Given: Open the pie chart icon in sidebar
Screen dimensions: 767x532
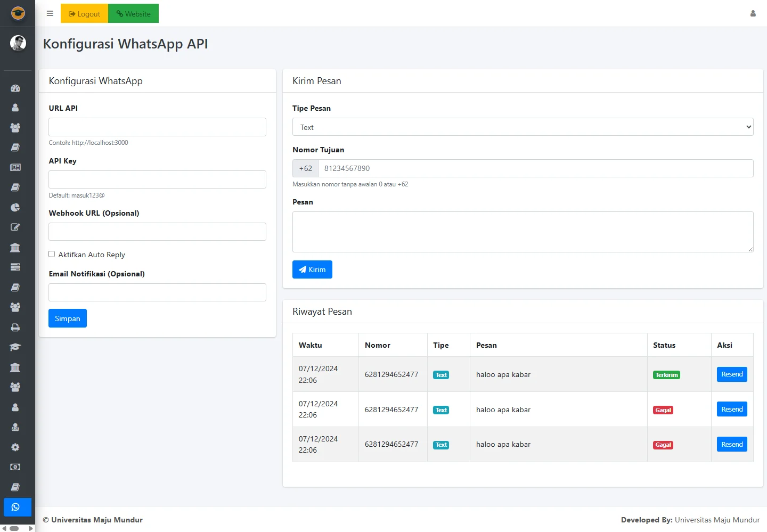Looking at the screenshot, I should pyautogui.click(x=15, y=207).
